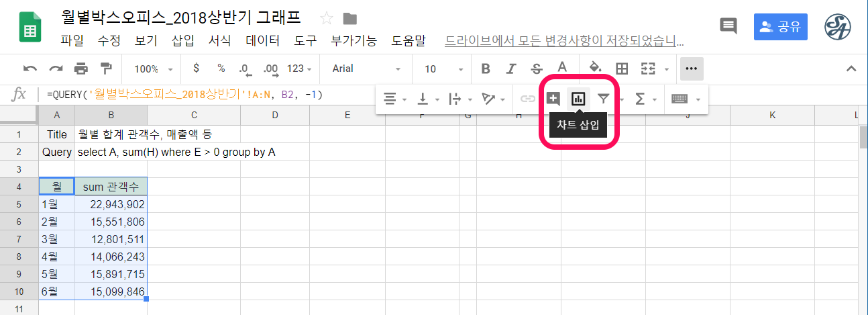
Task: Undo the last action
Action: tap(30, 69)
